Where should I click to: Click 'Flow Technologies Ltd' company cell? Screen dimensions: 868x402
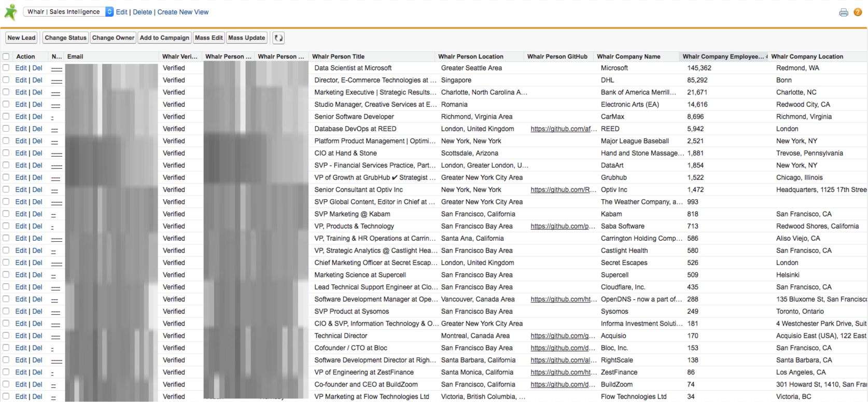[x=634, y=397]
